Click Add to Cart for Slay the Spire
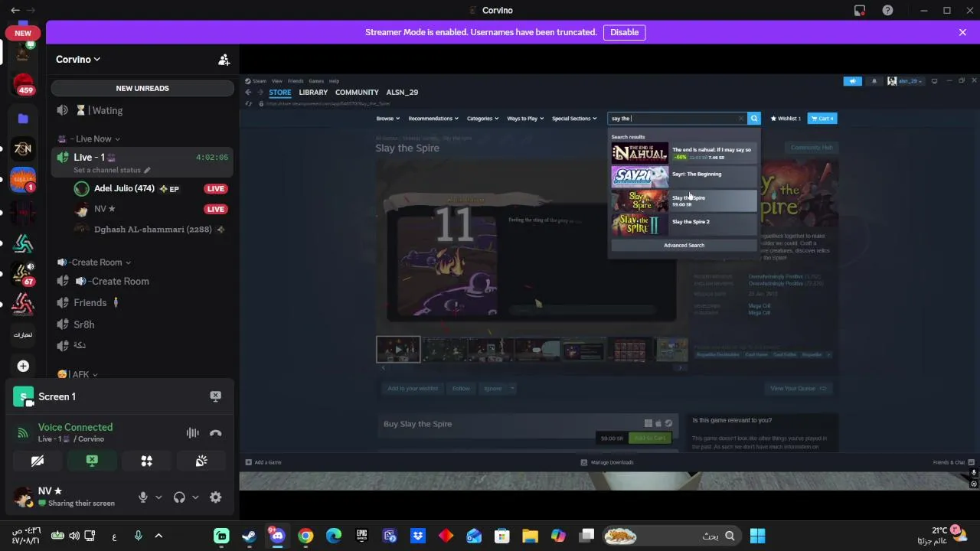 click(x=650, y=438)
